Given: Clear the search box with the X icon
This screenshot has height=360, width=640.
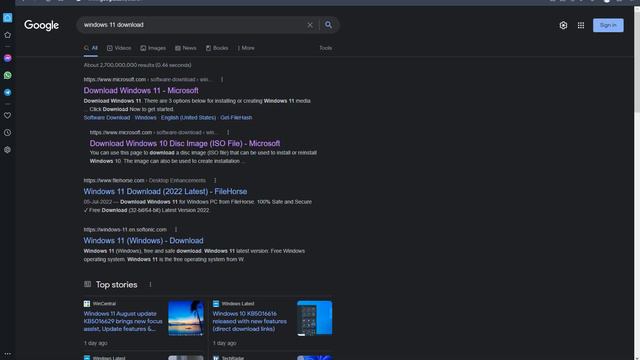Looking at the screenshot, I should pos(310,25).
